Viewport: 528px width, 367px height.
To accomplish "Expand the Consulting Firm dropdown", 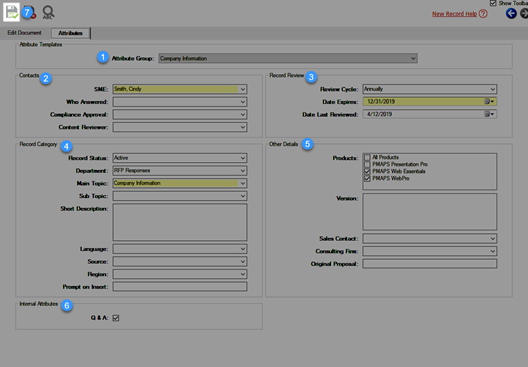I will tap(430, 251).
